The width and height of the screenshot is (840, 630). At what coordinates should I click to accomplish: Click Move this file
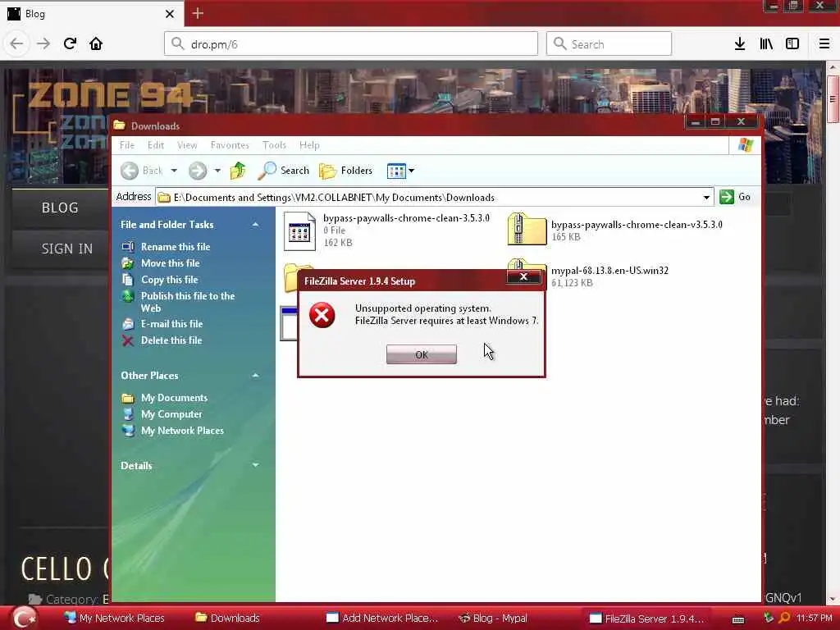coord(170,263)
